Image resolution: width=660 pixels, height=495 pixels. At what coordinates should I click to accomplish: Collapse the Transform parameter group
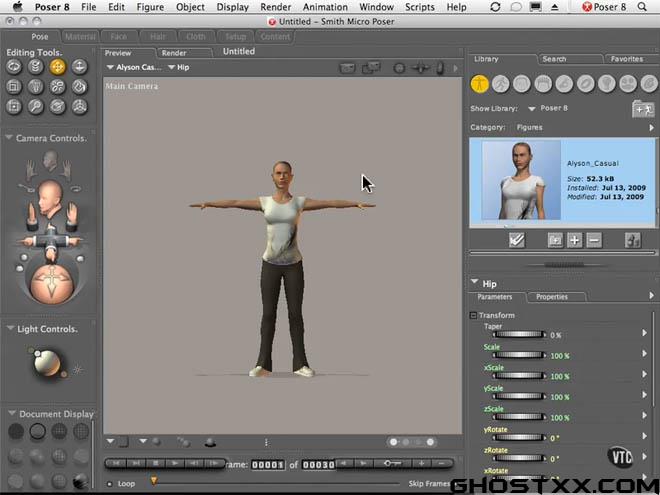pyautogui.click(x=473, y=315)
